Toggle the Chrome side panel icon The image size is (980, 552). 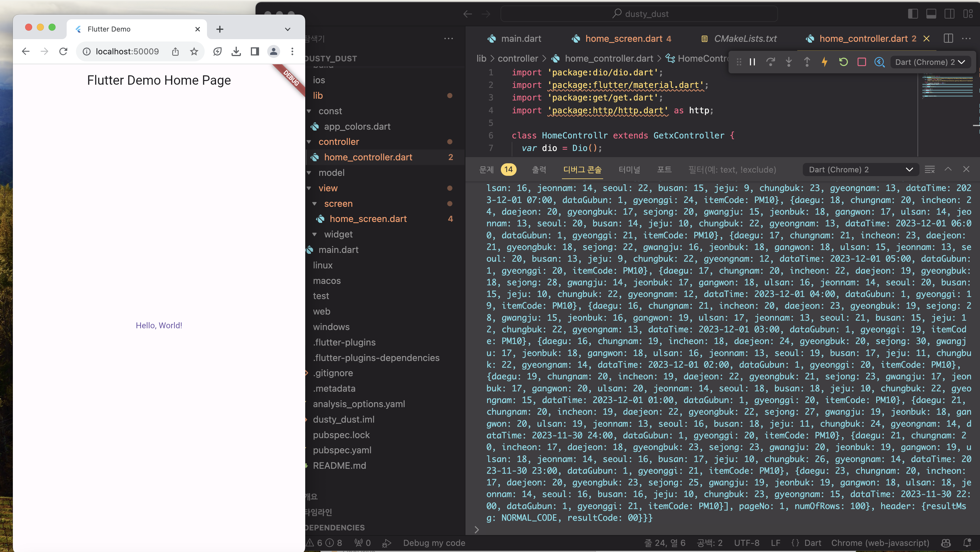pos(255,51)
